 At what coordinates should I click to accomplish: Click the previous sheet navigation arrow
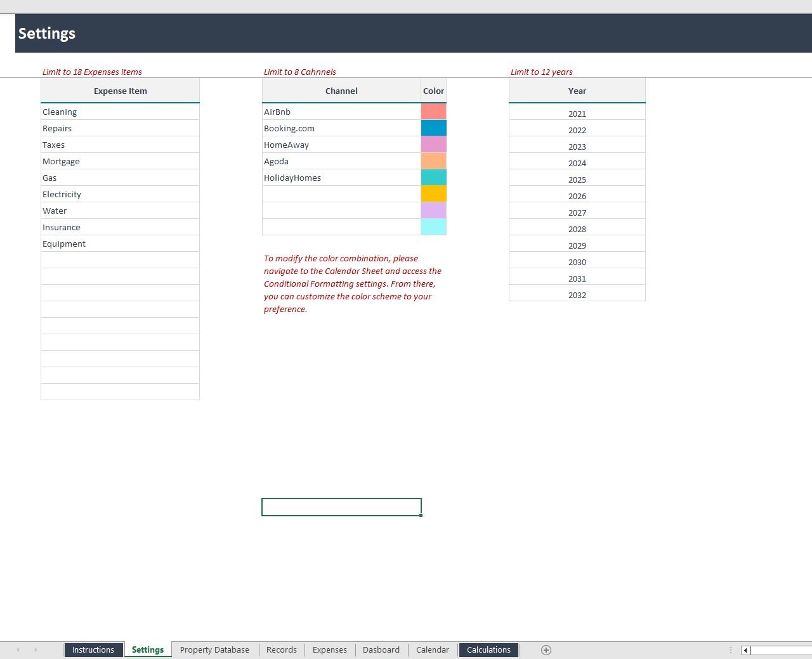(x=18, y=649)
